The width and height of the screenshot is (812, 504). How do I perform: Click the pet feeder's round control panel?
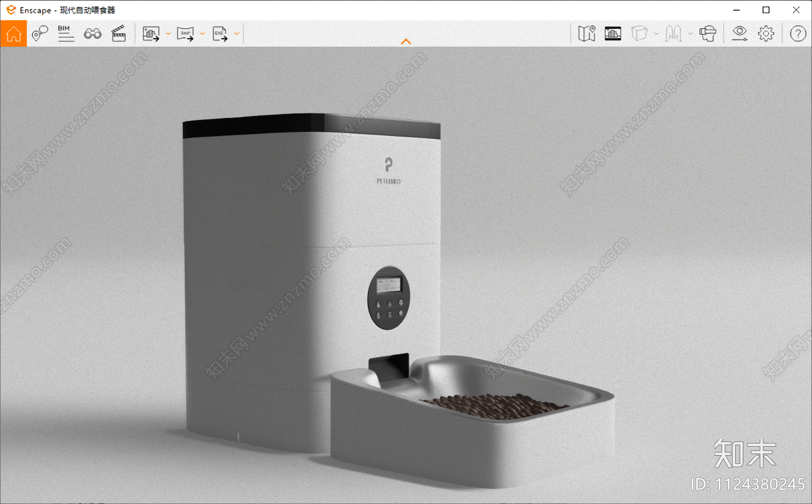[389, 298]
